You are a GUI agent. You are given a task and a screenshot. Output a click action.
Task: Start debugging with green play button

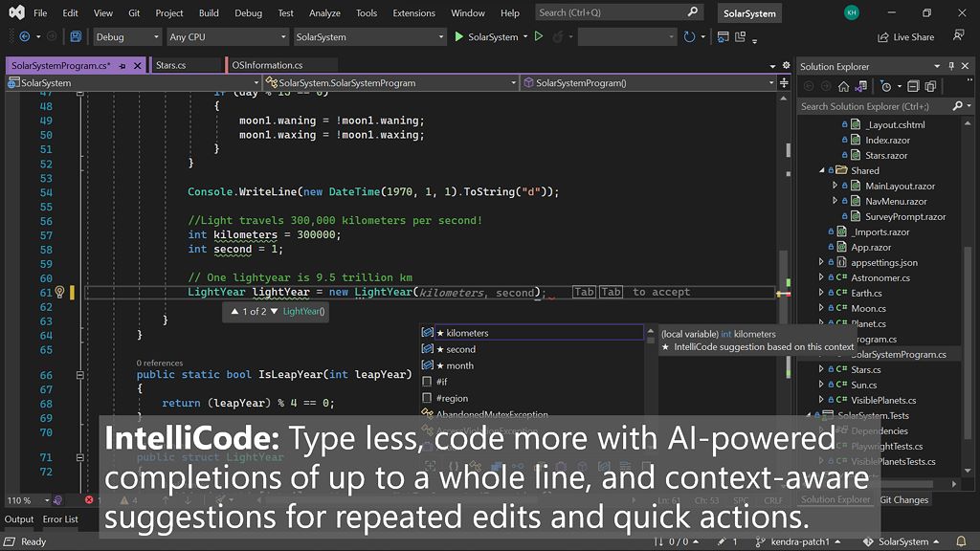coord(458,37)
